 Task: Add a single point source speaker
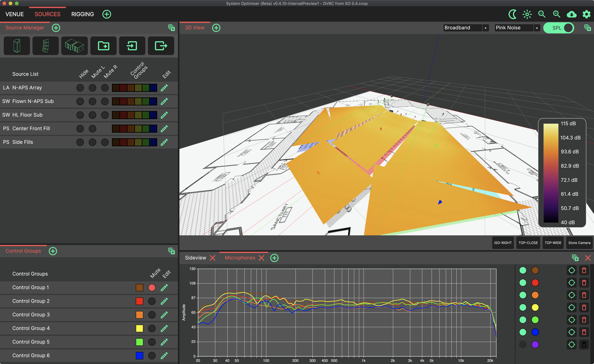[17, 46]
